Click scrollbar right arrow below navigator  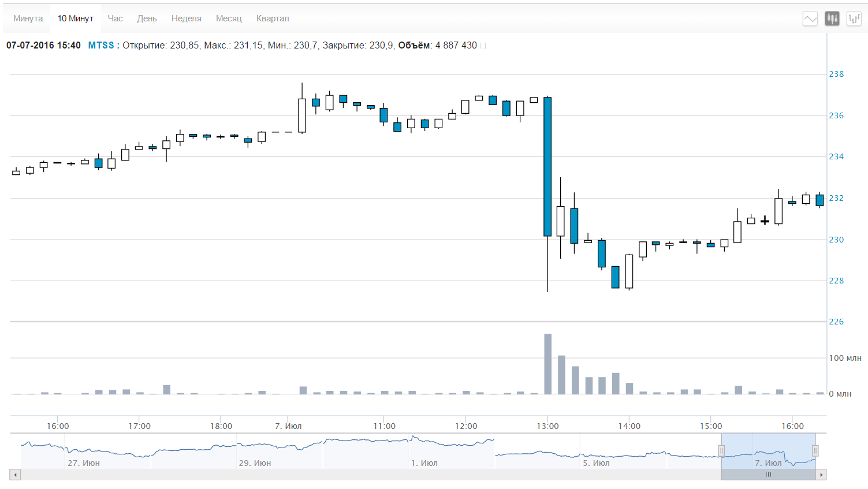tap(821, 475)
